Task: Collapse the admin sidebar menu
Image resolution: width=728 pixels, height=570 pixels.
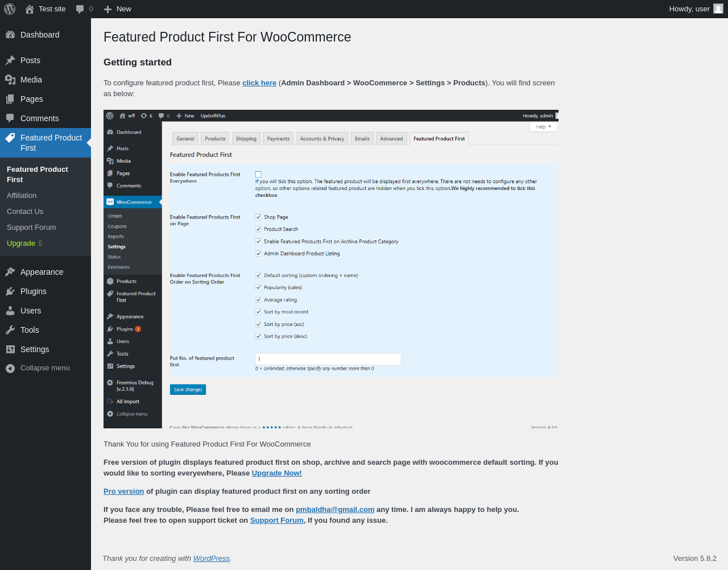Action: point(45,368)
